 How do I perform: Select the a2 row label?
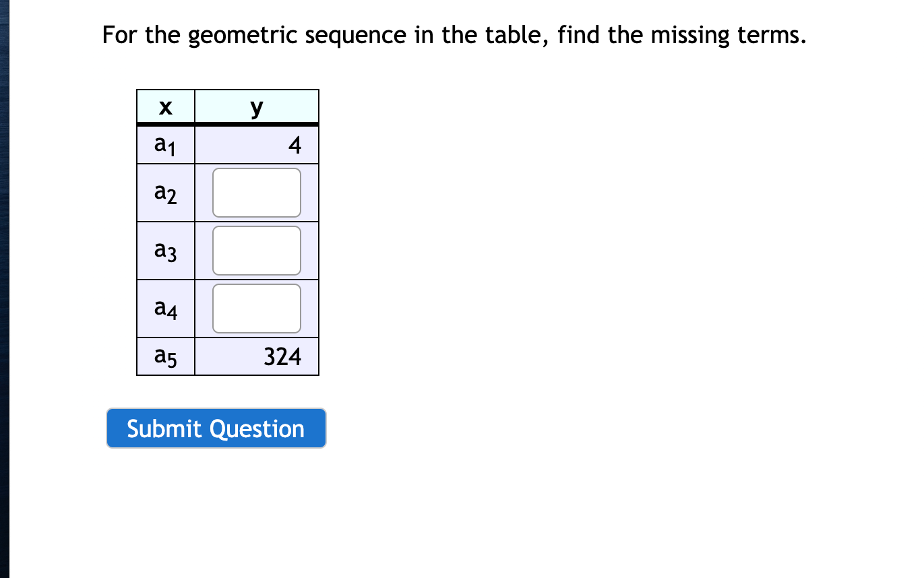[x=165, y=193]
